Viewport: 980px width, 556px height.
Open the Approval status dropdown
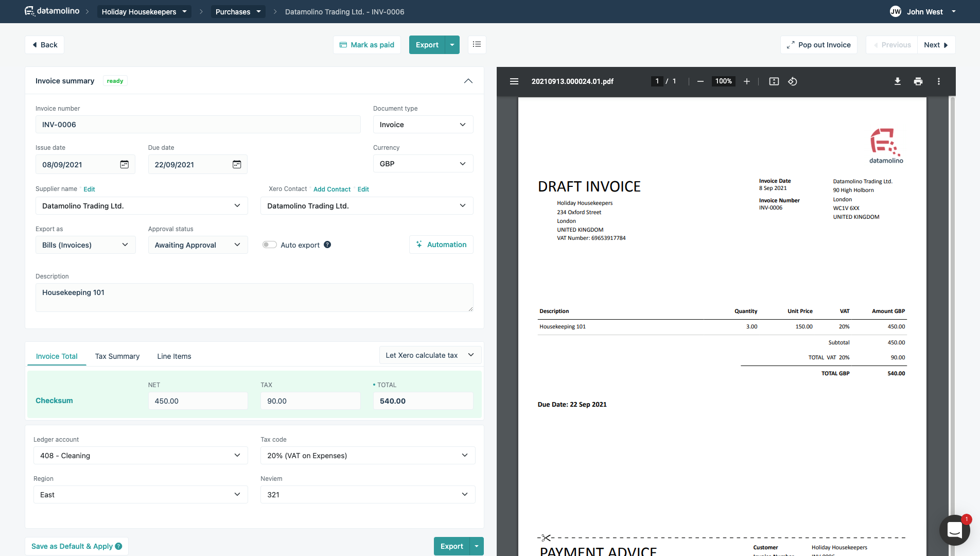coord(198,245)
